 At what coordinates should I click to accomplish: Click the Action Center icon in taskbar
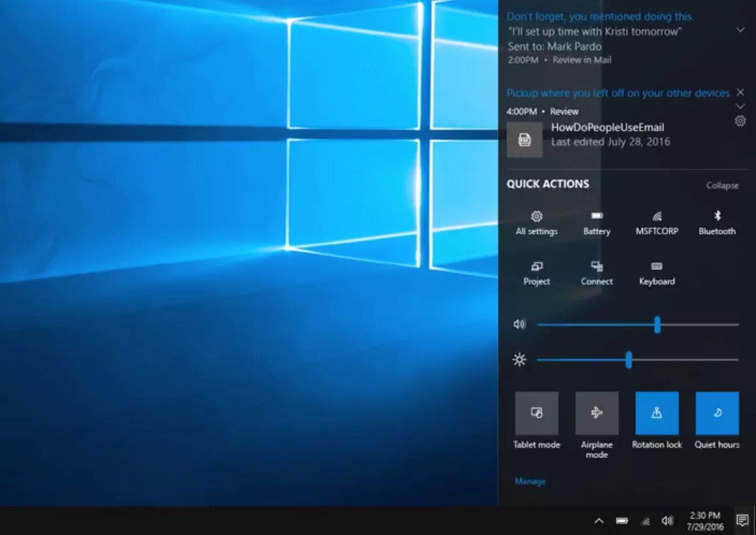pos(742,520)
